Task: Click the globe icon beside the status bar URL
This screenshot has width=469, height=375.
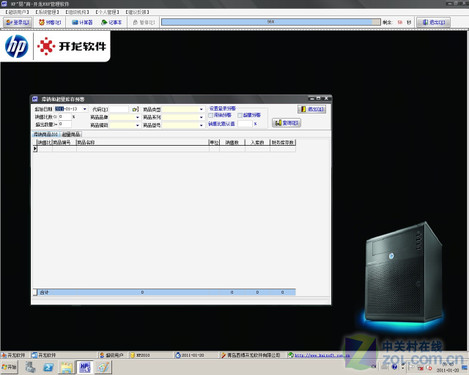Action: (291, 355)
